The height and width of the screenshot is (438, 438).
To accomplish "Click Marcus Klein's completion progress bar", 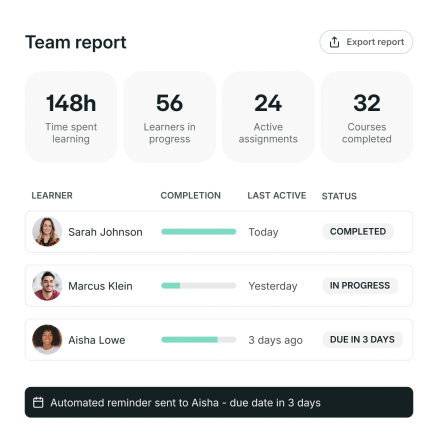I will [199, 286].
